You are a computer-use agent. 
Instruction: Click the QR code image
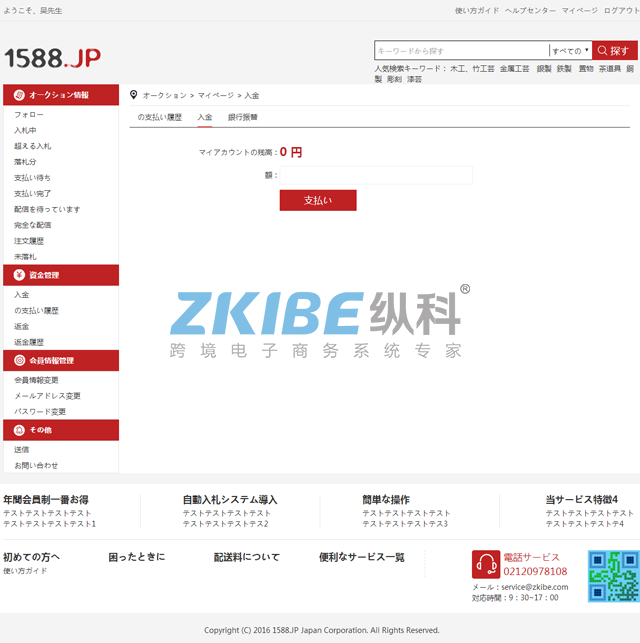pyautogui.click(x=614, y=576)
